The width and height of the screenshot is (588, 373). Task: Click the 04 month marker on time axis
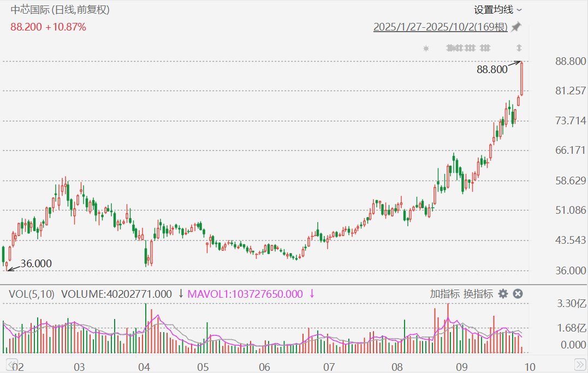pyautogui.click(x=144, y=365)
